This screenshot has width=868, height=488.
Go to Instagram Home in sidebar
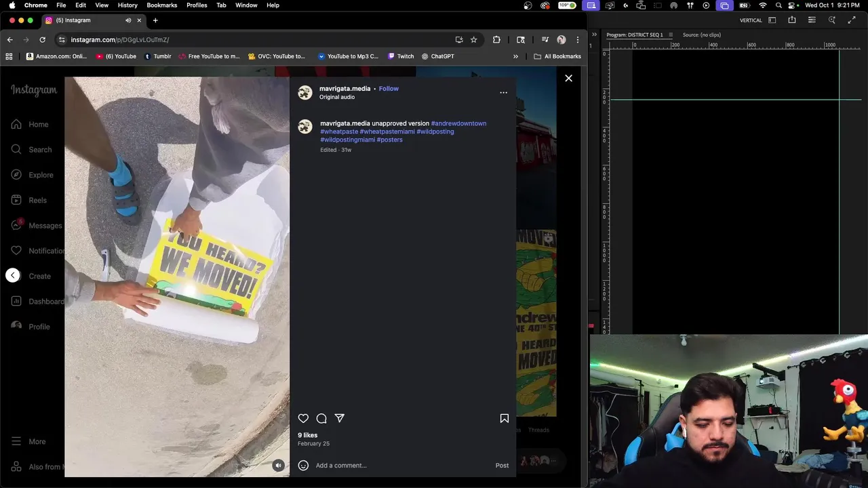tap(30, 124)
